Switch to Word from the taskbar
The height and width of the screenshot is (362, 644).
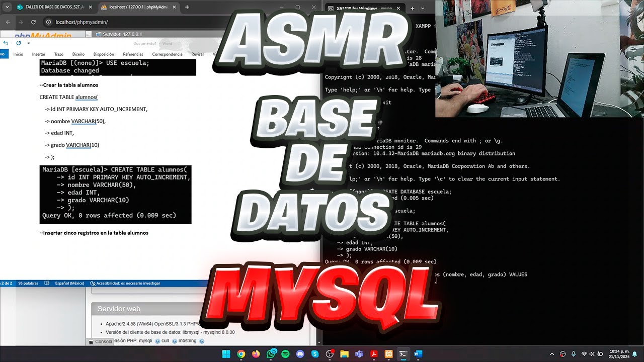pyautogui.click(x=418, y=354)
